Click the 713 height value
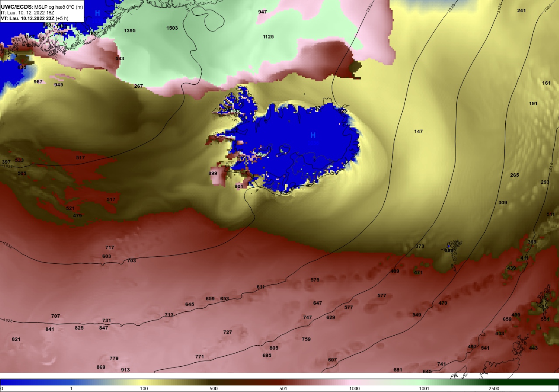The image size is (559, 392). 169,315
